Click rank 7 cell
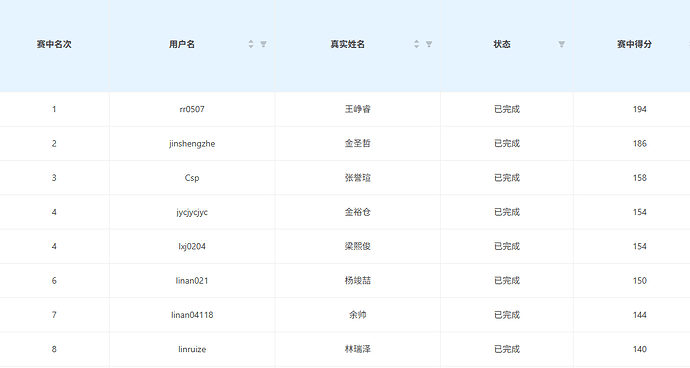The height and width of the screenshot is (368, 690). click(54, 315)
